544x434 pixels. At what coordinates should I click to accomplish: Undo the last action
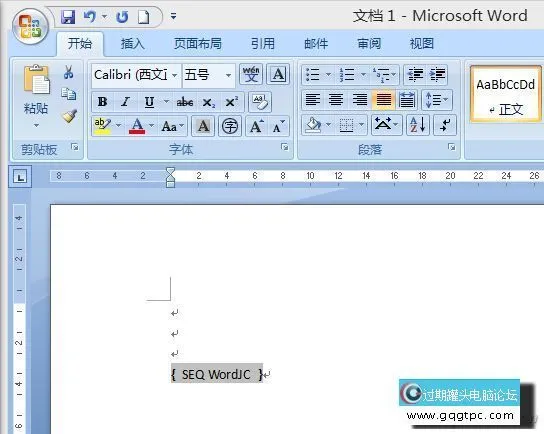pyautogui.click(x=90, y=16)
